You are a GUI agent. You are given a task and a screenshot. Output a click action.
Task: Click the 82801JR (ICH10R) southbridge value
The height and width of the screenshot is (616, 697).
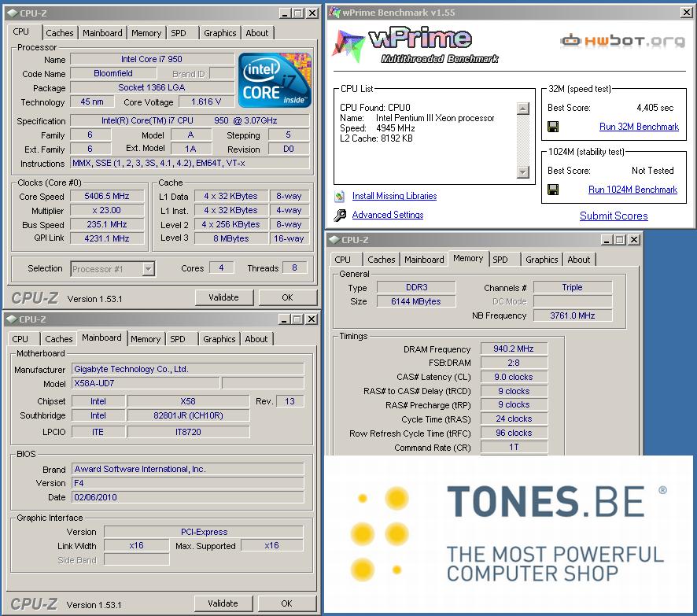(x=189, y=415)
